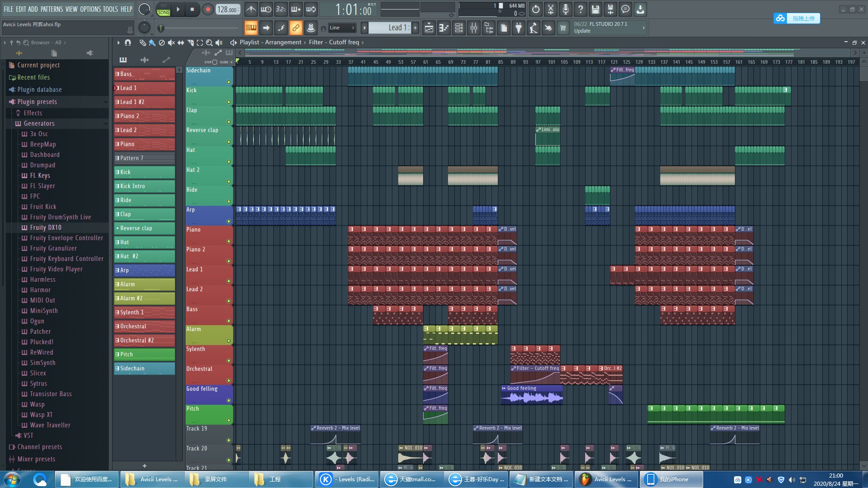Click the tempo field showing 128.000

tap(228, 9)
